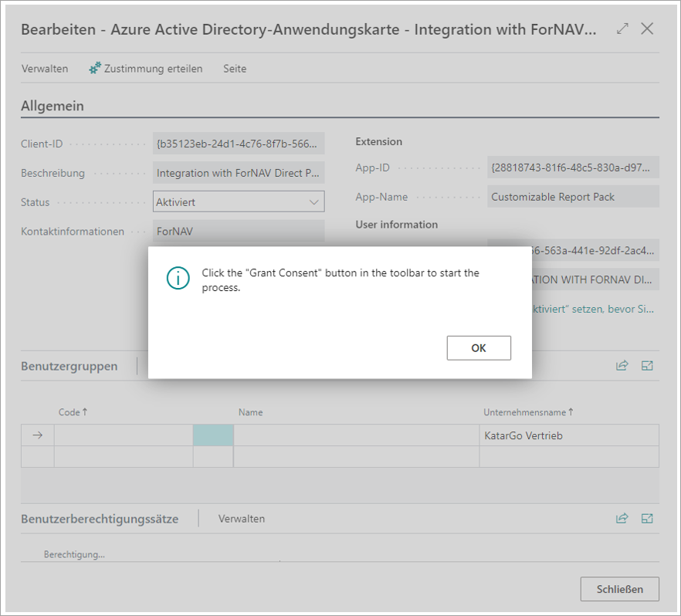This screenshot has width=681, height=616.
Task: Click the link about setting status to aktiviert
Action: (593, 309)
